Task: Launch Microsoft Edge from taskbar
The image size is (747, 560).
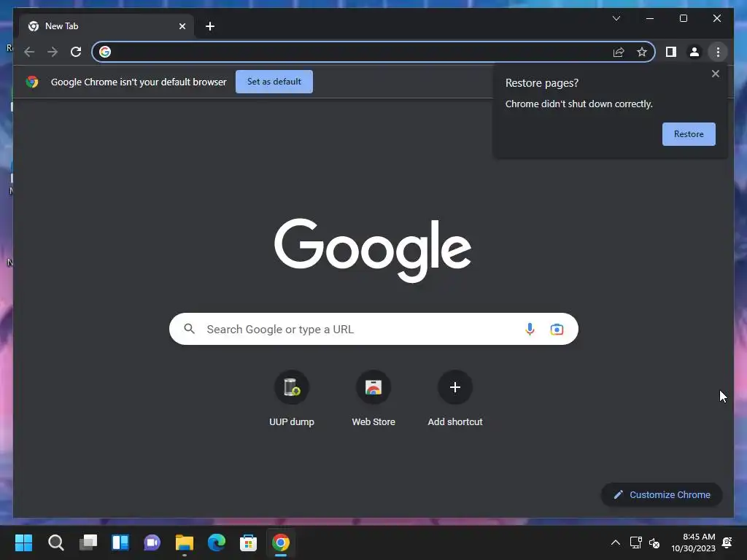Action: (216, 542)
